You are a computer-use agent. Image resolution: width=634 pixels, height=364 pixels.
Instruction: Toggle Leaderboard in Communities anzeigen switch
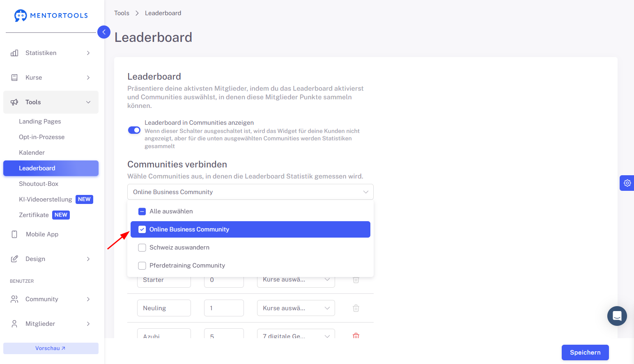click(134, 130)
